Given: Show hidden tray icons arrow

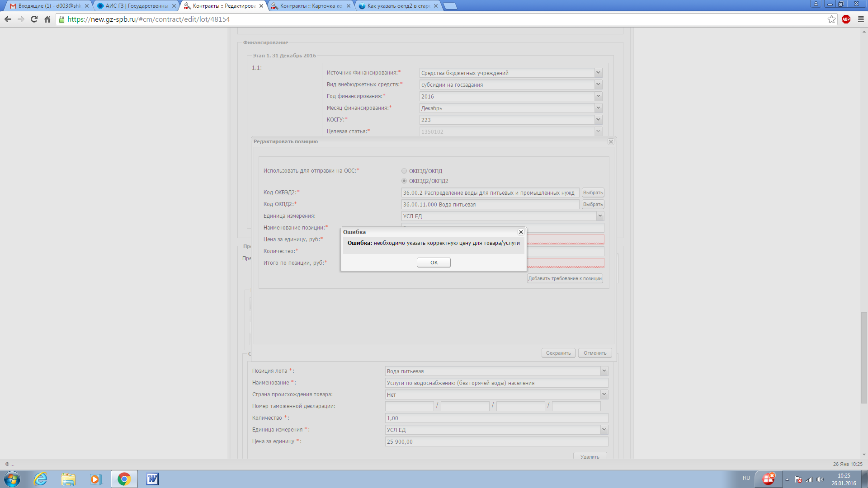Looking at the screenshot, I should coord(787,479).
